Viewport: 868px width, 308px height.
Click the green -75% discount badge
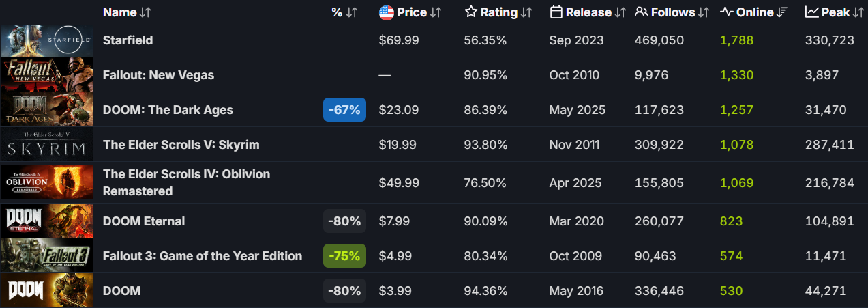(x=344, y=256)
